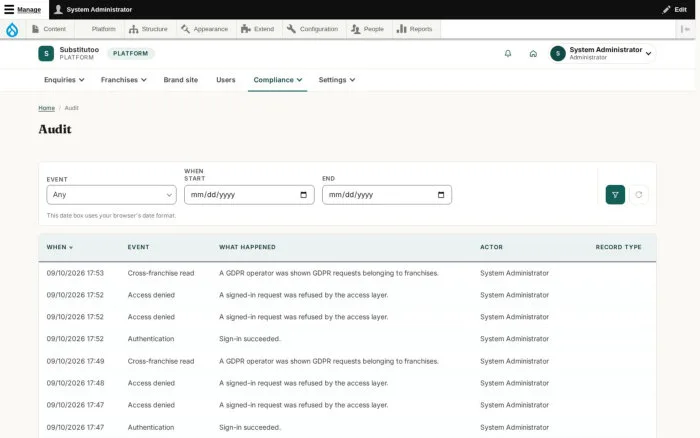
Task: Click the Audit page heading
Action: pos(55,129)
